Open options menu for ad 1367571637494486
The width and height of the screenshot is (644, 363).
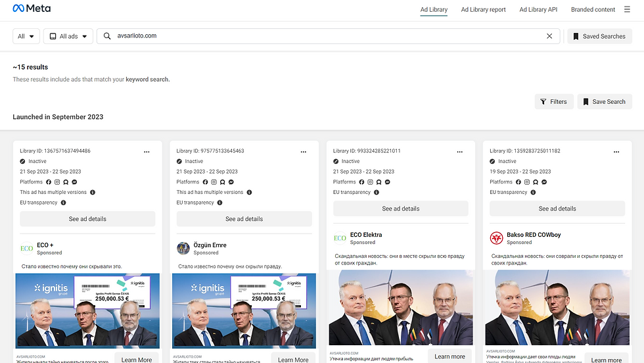click(147, 152)
